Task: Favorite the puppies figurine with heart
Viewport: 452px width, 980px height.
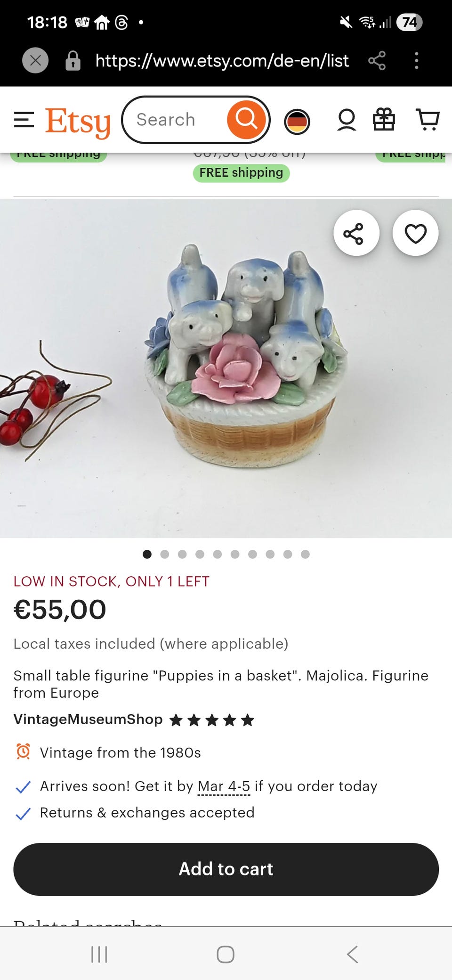Action: tap(415, 233)
